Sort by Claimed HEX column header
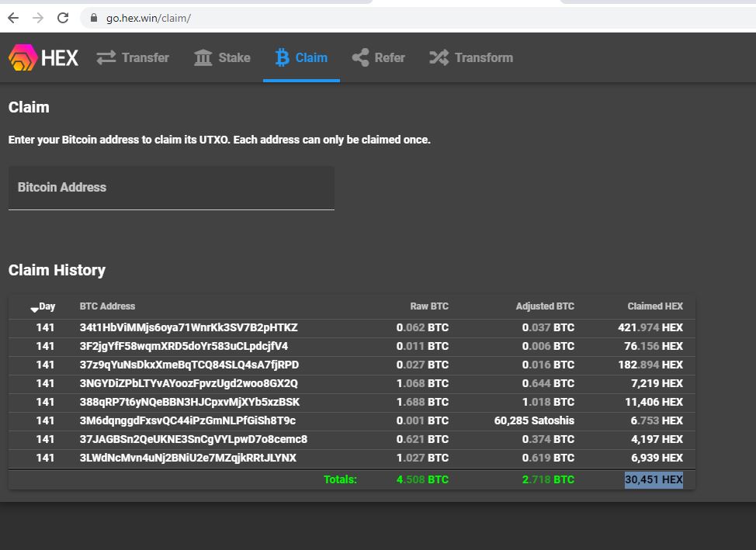Screen dimensions: 756x550 point(655,306)
